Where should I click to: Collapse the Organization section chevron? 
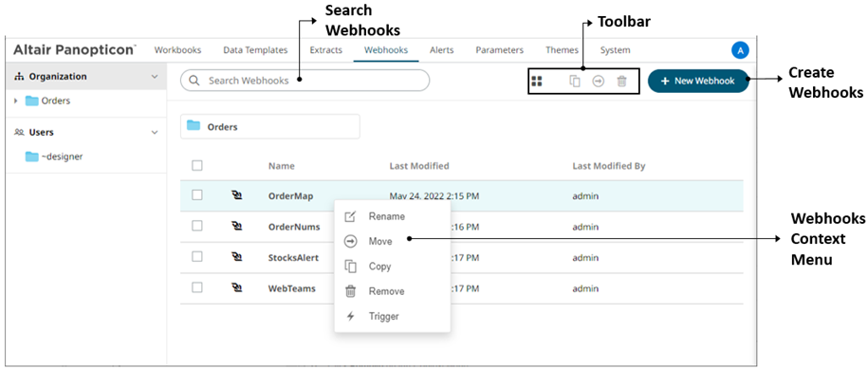coord(155,76)
